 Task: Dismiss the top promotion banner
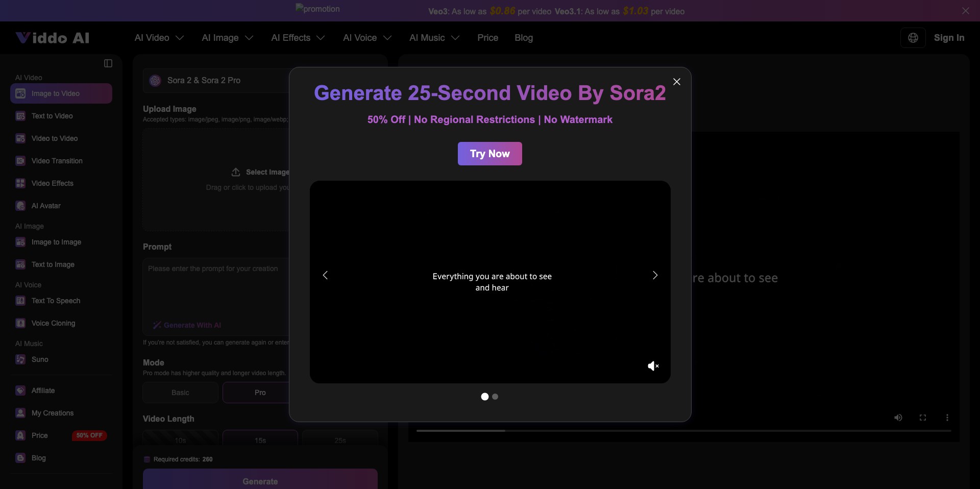click(966, 11)
